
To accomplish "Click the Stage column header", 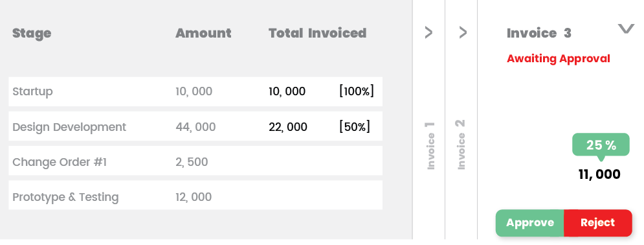I will point(32,33).
